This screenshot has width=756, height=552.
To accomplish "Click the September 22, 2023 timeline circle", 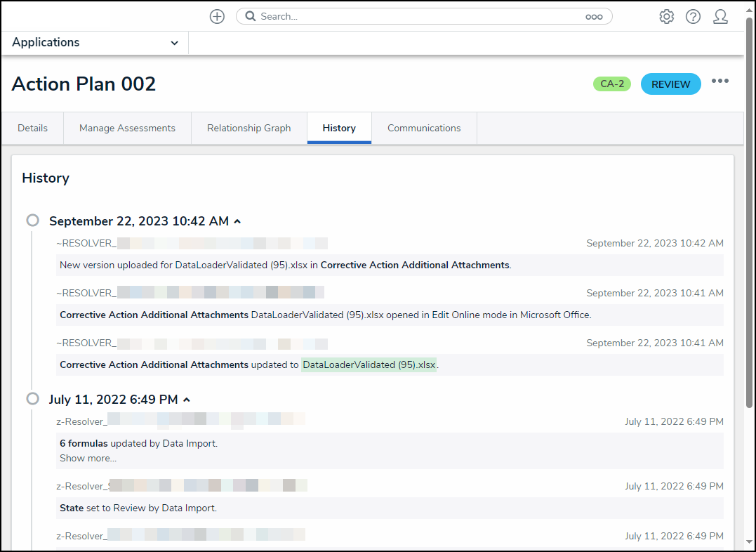I will coord(32,221).
